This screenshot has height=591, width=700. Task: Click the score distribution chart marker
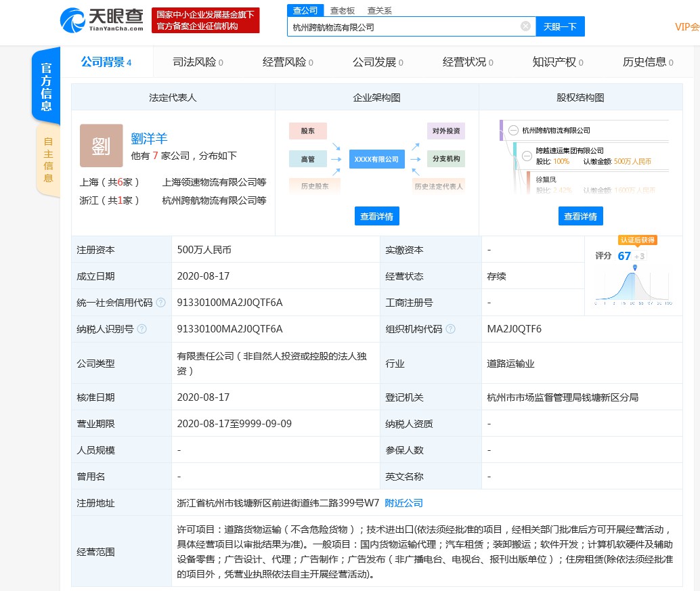tap(635, 267)
